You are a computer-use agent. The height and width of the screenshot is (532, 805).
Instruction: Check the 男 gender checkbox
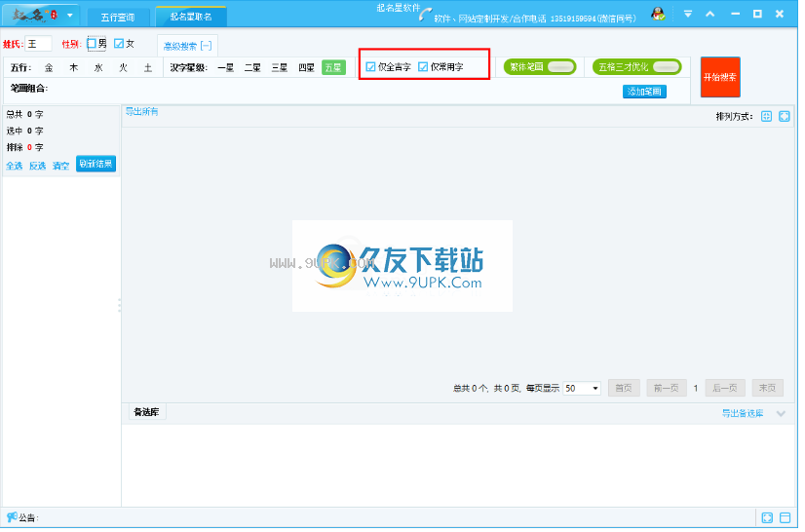(93, 44)
